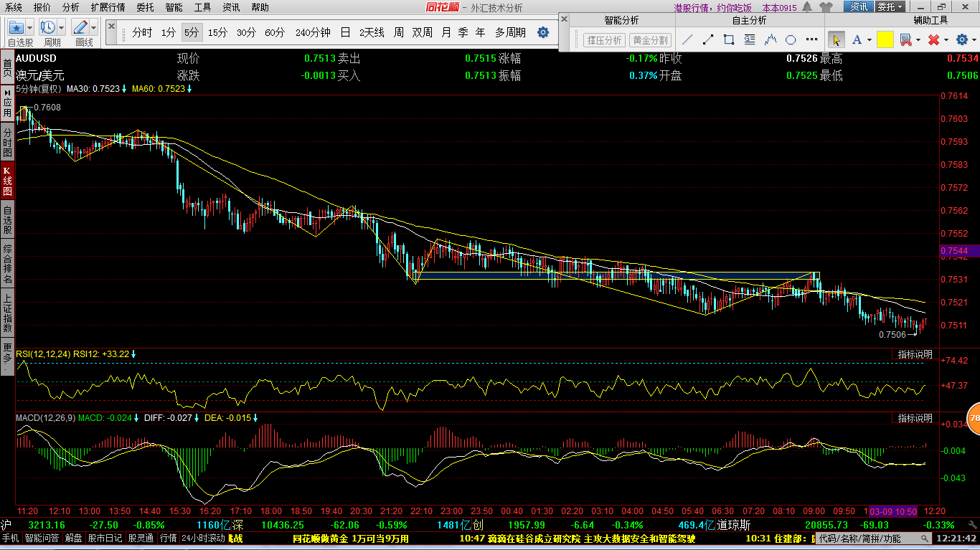Expand the scissors tool dropdown arrow
Image resolution: width=980 pixels, height=550 pixels.
click(918, 40)
